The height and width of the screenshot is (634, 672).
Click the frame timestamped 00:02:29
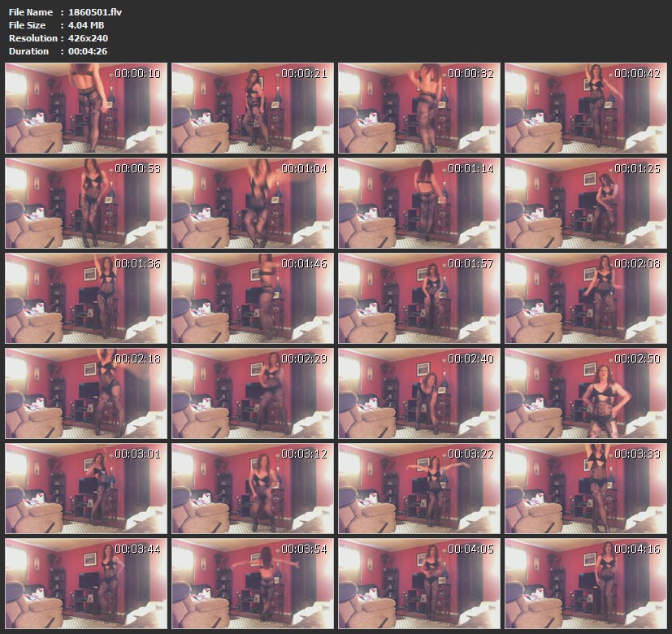point(253,393)
